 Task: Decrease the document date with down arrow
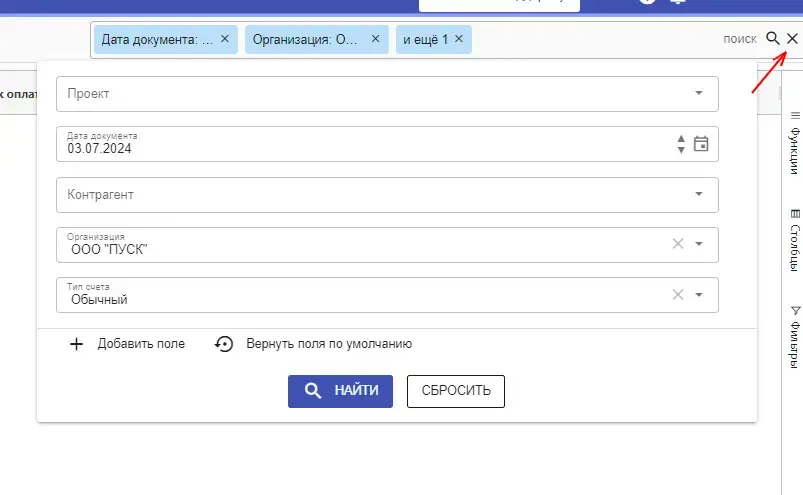(681, 149)
